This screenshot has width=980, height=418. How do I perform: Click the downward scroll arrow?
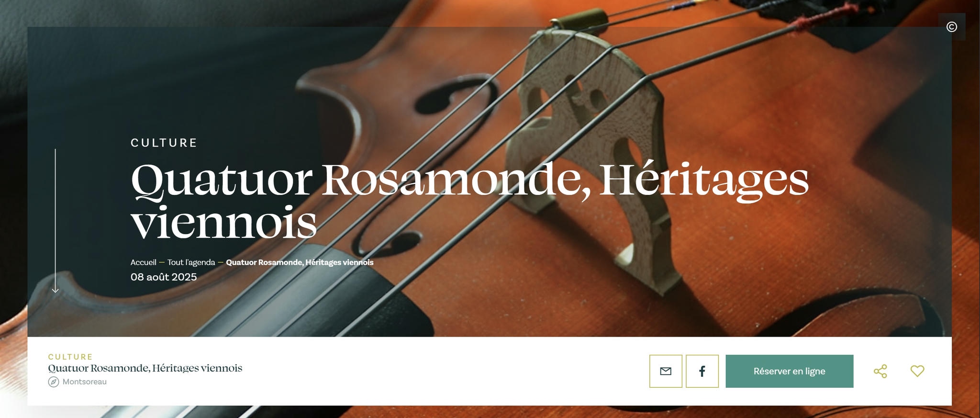click(56, 289)
